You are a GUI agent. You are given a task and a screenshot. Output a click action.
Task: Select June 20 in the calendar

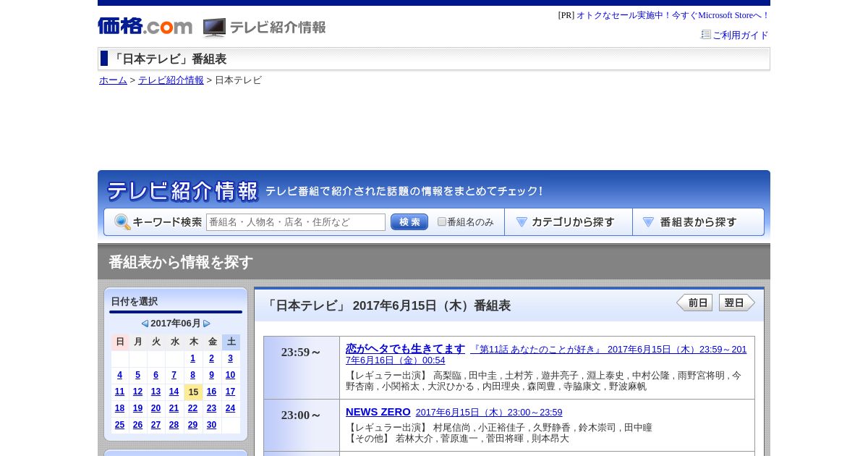pyautogui.click(x=156, y=408)
